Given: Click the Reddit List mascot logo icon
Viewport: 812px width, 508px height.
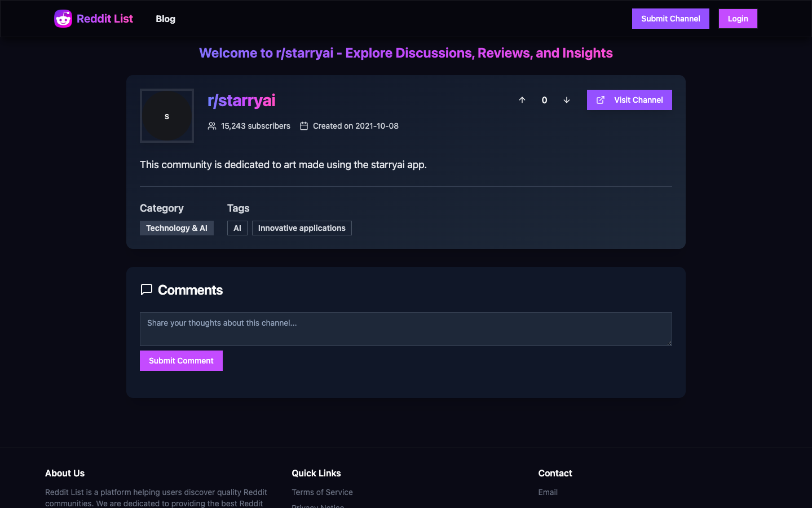Looking at the screenshot, I should coord(63,19).
